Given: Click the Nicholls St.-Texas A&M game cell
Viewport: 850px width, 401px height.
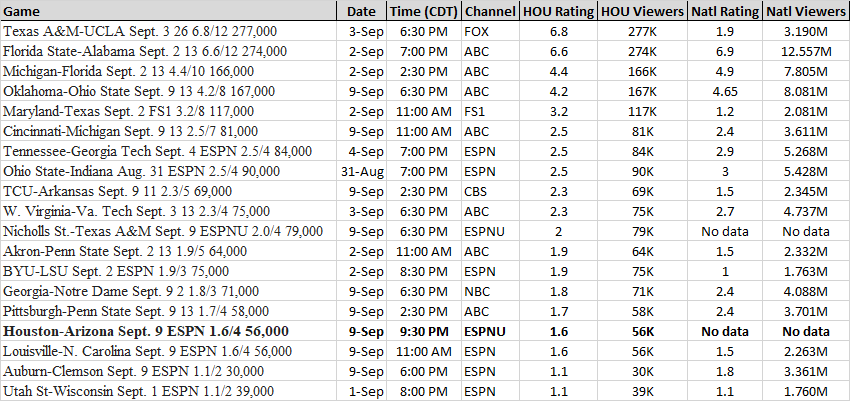Looking at the screenshot, I should point(168,231).
